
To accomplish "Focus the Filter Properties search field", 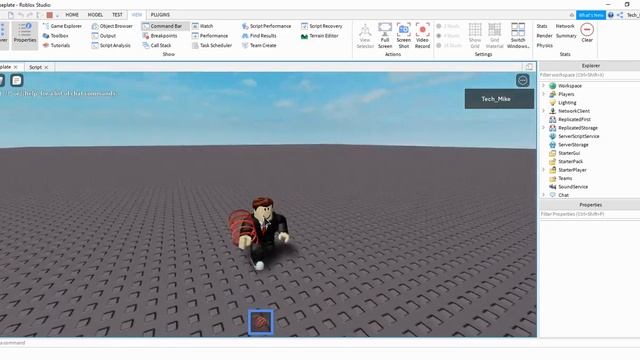I will point(589,214).
